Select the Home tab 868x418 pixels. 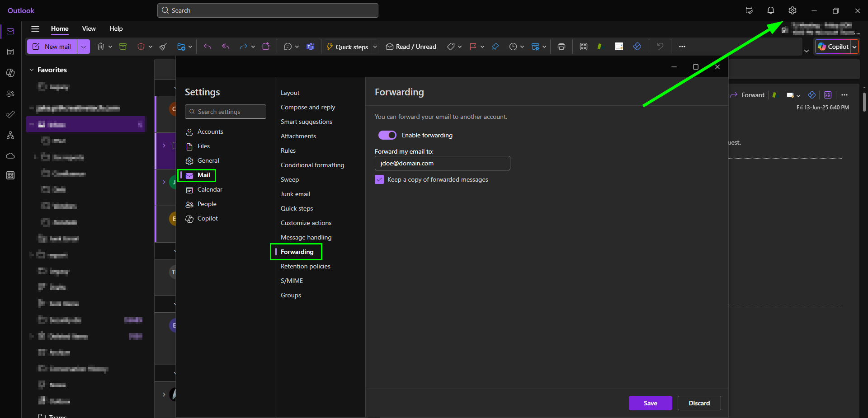click(60, 28)
